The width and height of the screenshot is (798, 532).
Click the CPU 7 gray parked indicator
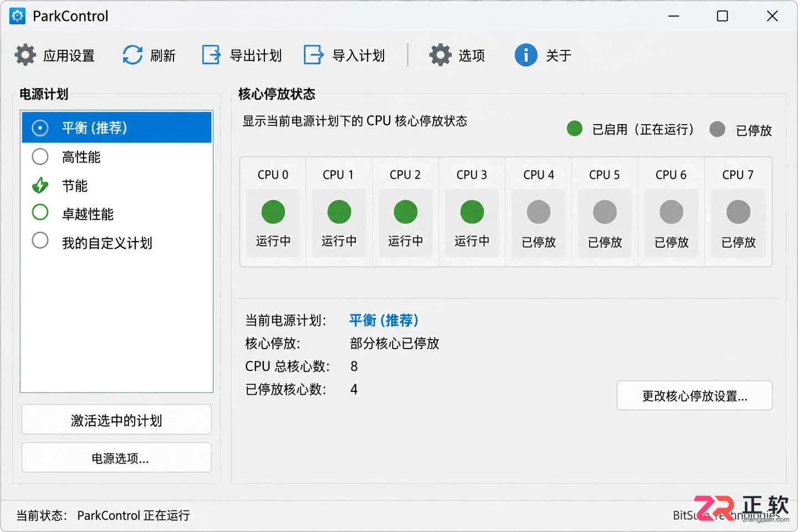tap(739, 212)
